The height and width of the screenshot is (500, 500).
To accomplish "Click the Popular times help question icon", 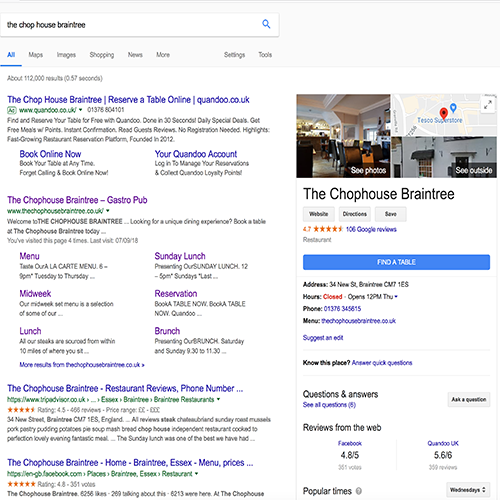I will 359,491.
